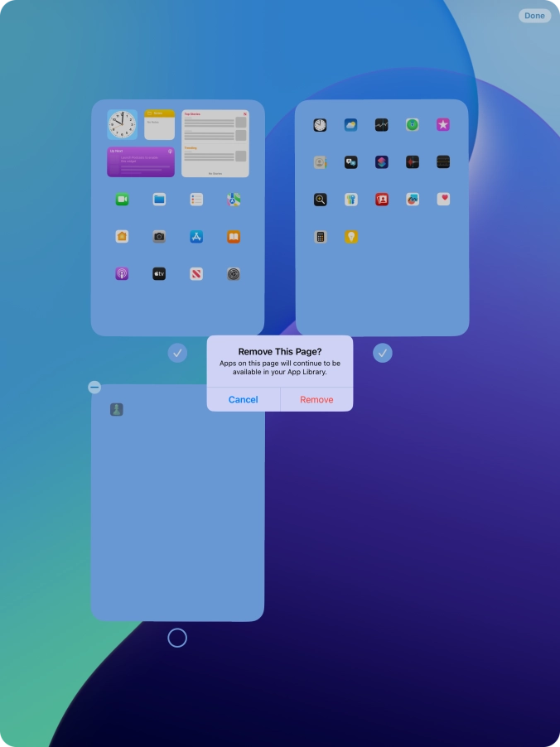Tap the Top Stories news widget
560x747 pixels.
[215, 143]
